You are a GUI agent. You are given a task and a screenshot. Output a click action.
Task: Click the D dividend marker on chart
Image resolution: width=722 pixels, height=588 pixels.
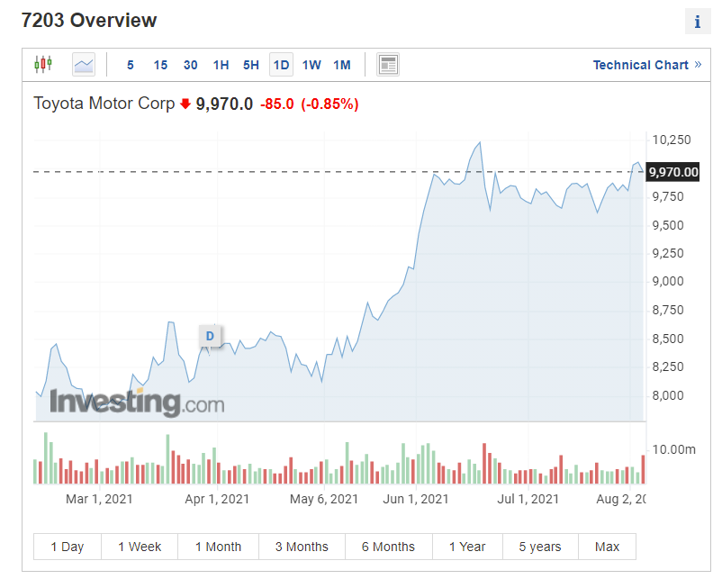pyautogui.click(x=210, y=336)
